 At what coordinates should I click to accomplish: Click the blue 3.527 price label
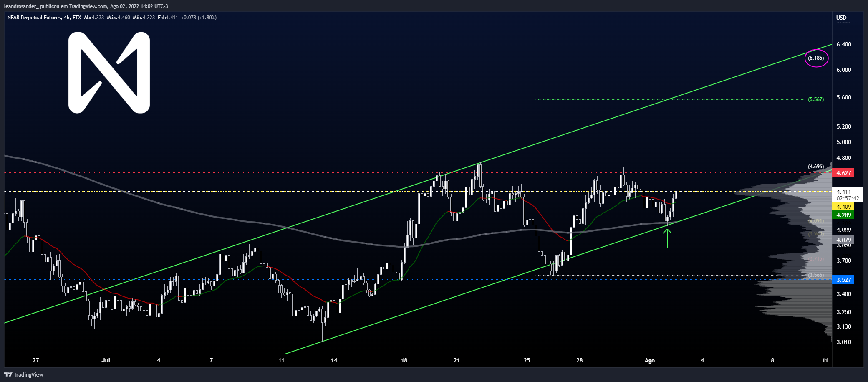pos(843,280)
